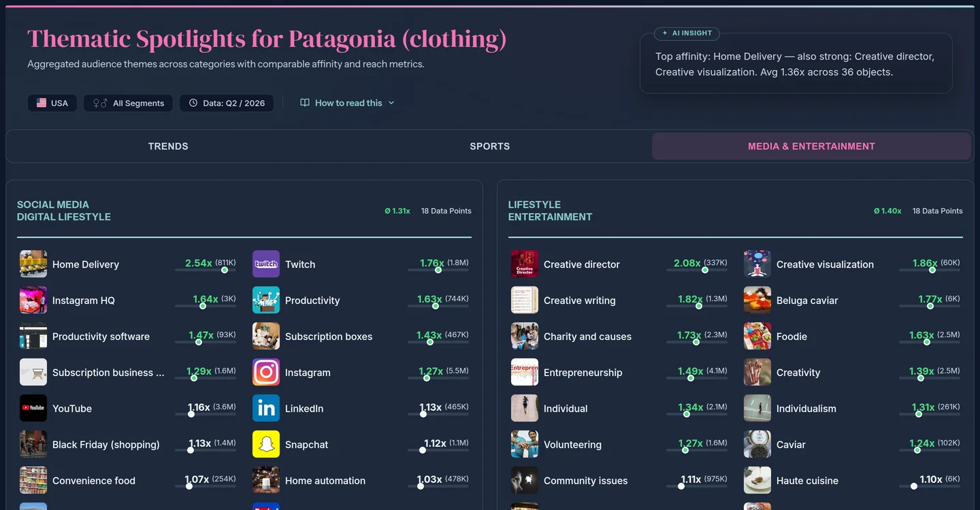
Task: Click the Creative visualization thumbnail icon
Action: pos(757,264)
